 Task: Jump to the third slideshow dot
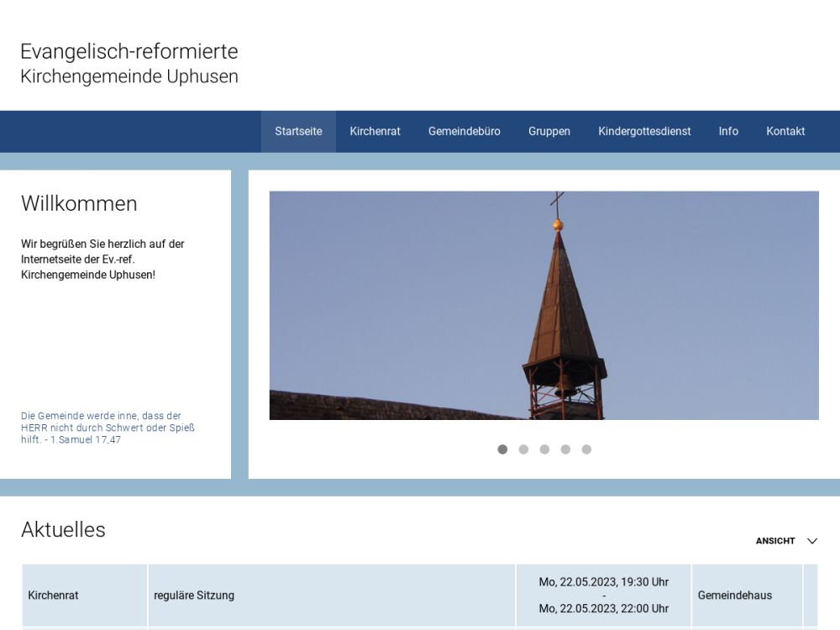(544, 449)
